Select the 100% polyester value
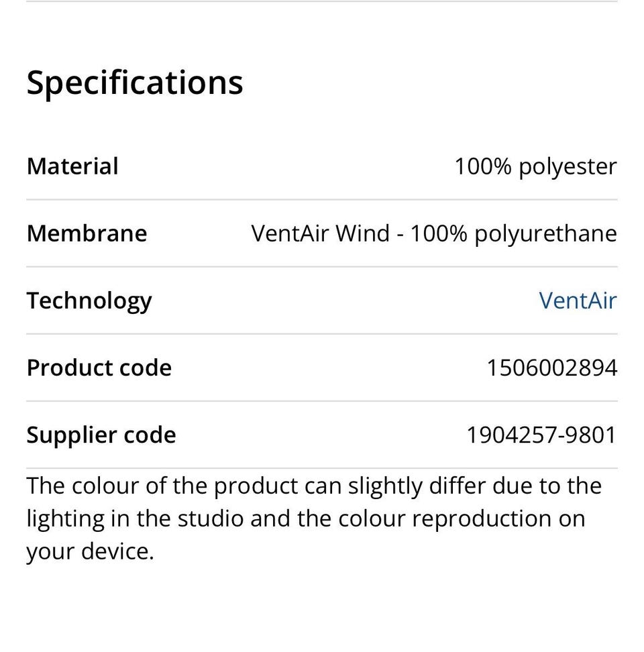The image size is (644, 652). click(x=535, y=167)
